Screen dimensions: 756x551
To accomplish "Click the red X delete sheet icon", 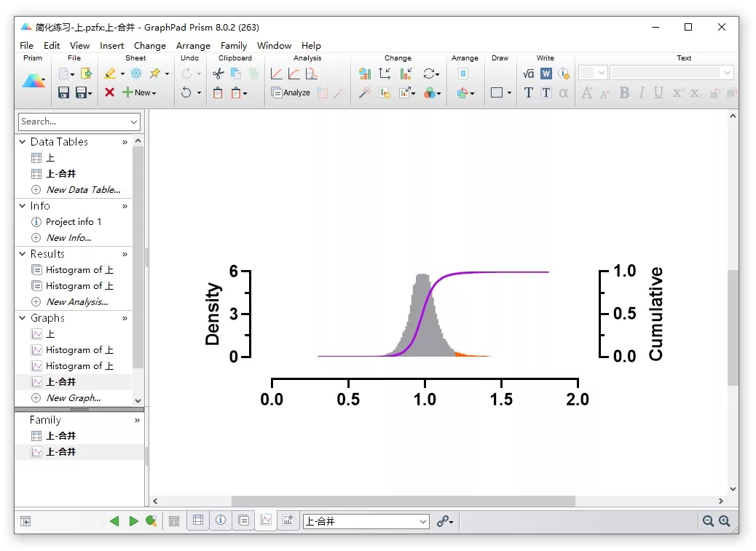I will tap(109, 92).
